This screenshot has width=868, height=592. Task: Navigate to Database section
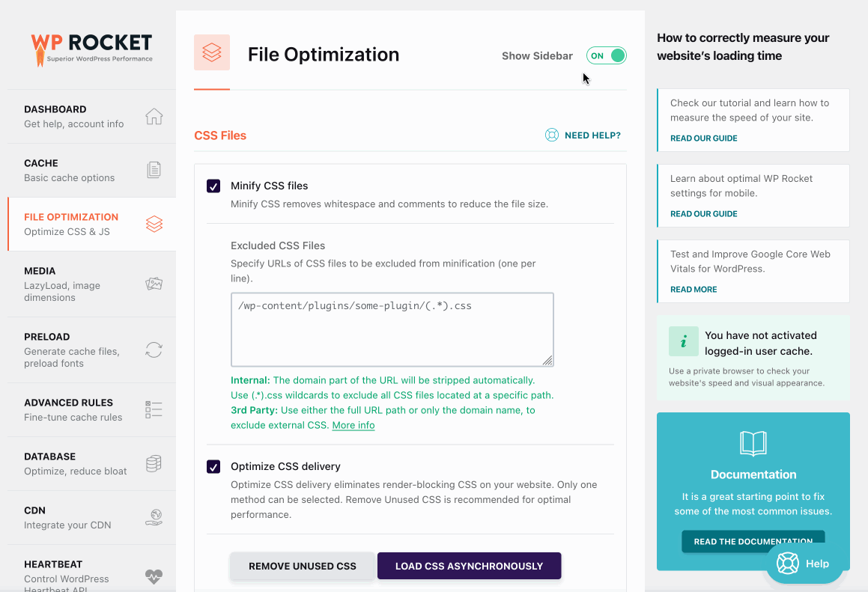click(92, 463)
